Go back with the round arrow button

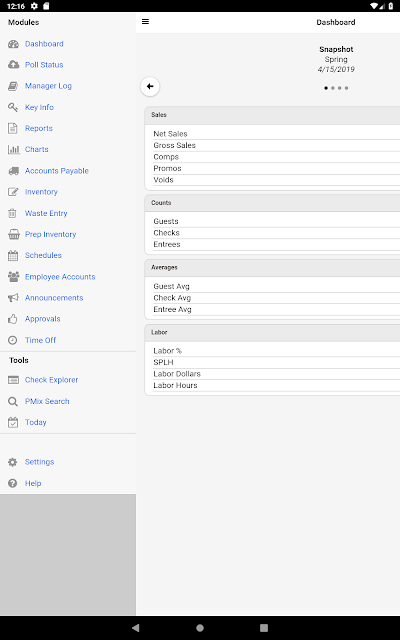[x=150, y=87]
